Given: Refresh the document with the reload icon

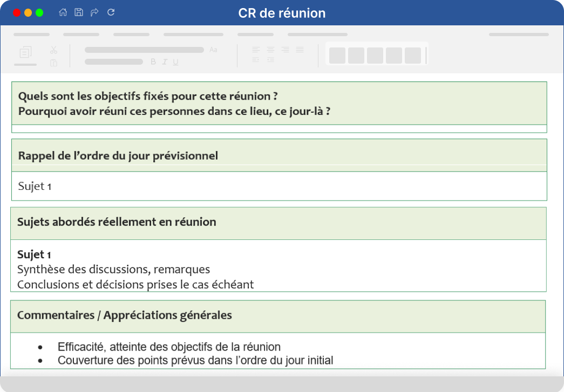Looking at the screenshot, I should click(111, 12).
